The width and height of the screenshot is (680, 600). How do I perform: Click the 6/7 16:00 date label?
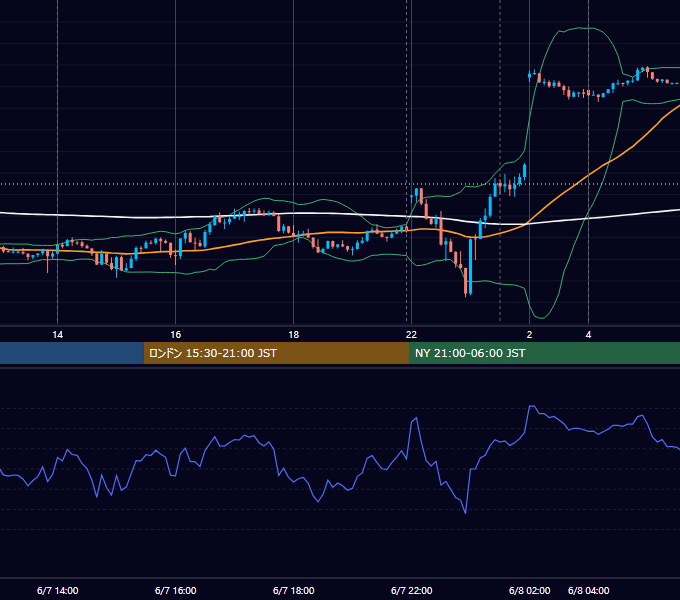[176, 590]
